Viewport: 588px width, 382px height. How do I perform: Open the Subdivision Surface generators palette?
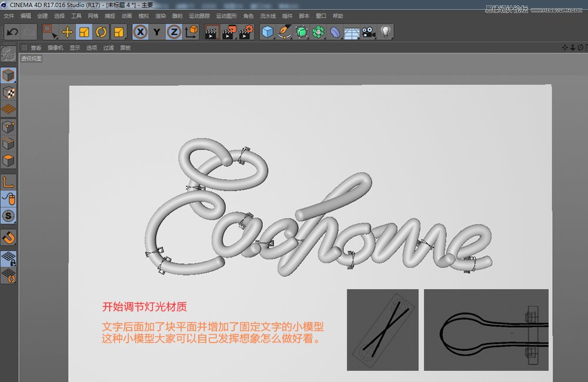click(x=302, y=32)
